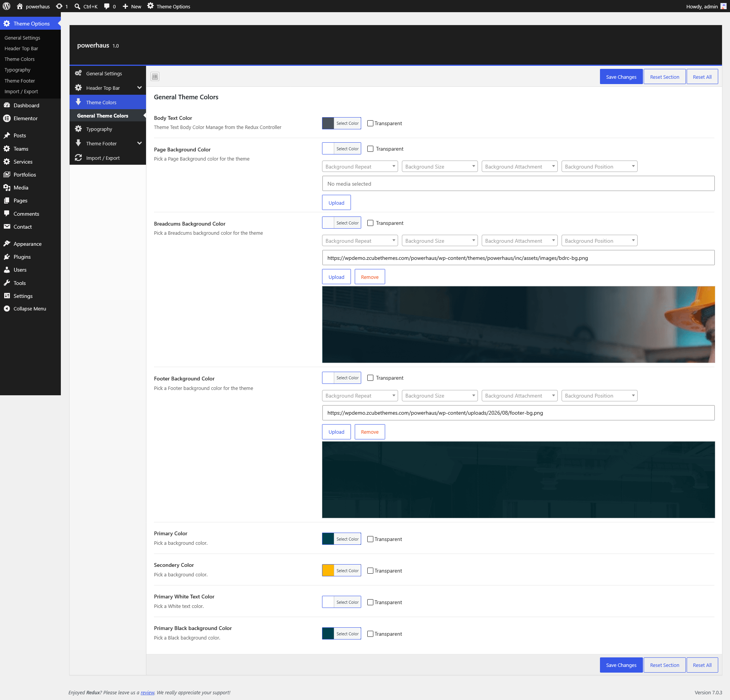The width and height of the screenshot is (730, 700).
Task: Enable Transparent for Primary Color
Action: (x=370, y=539)
